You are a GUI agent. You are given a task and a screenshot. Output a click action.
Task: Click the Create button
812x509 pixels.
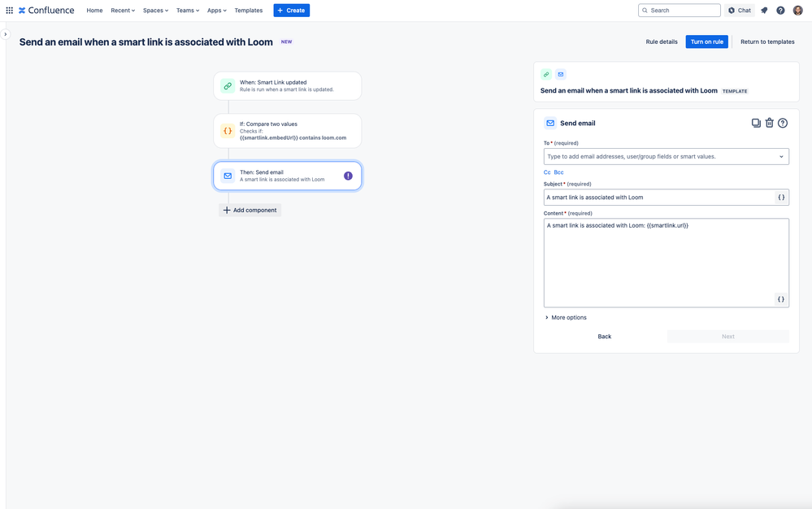pos(292,11)
